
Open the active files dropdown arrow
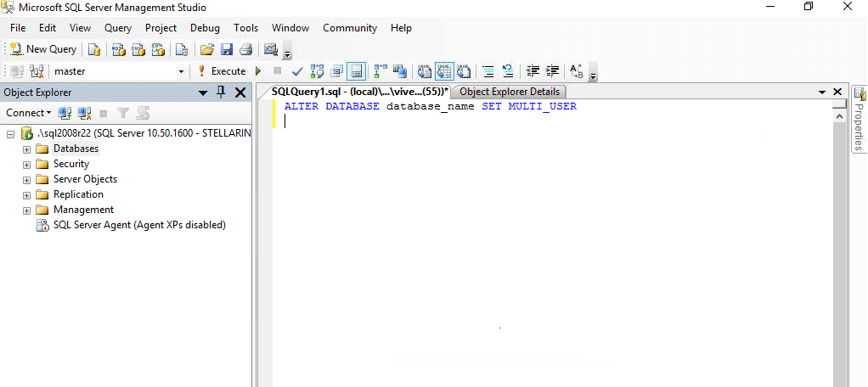822,92
